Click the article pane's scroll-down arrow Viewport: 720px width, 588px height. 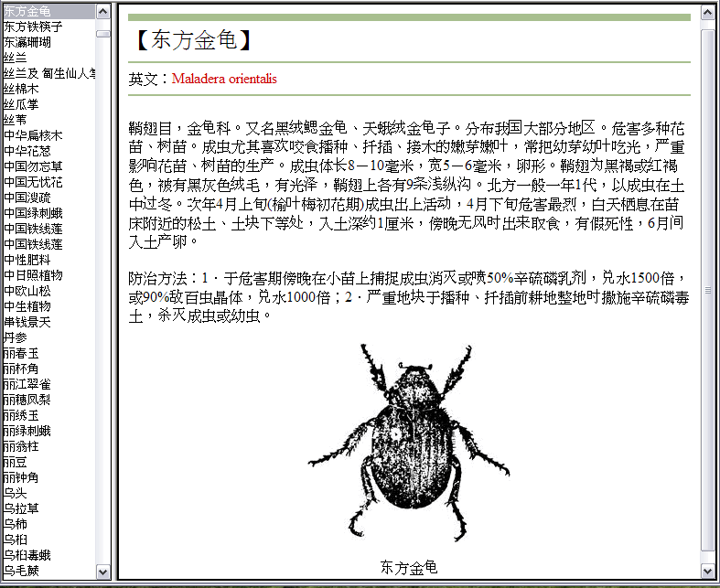(707, 571)
